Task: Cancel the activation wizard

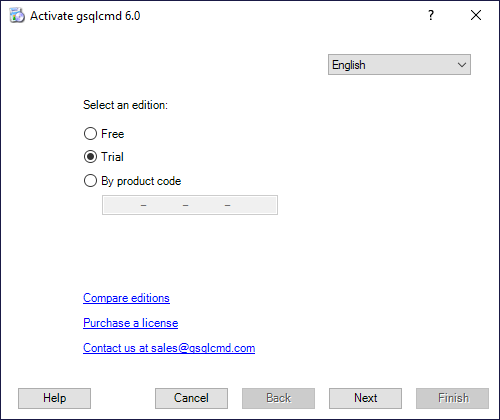Action: point(191,398)
